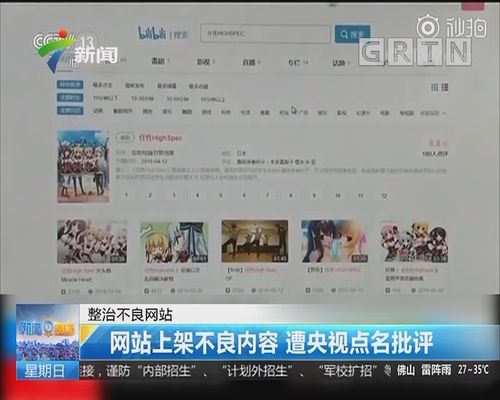Open the pink HighSpec series title
The image size is (500, 400).
[x=161, y=138]
